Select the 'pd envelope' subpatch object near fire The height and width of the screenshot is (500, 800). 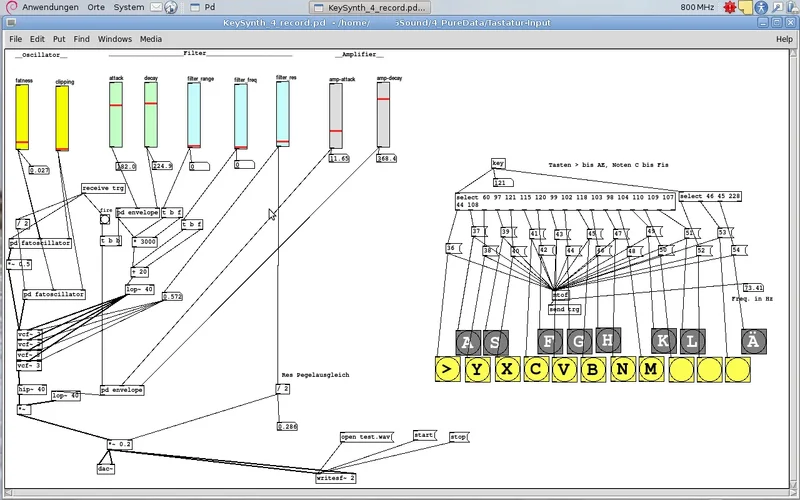pyautogui.click(x=137, y=212)
